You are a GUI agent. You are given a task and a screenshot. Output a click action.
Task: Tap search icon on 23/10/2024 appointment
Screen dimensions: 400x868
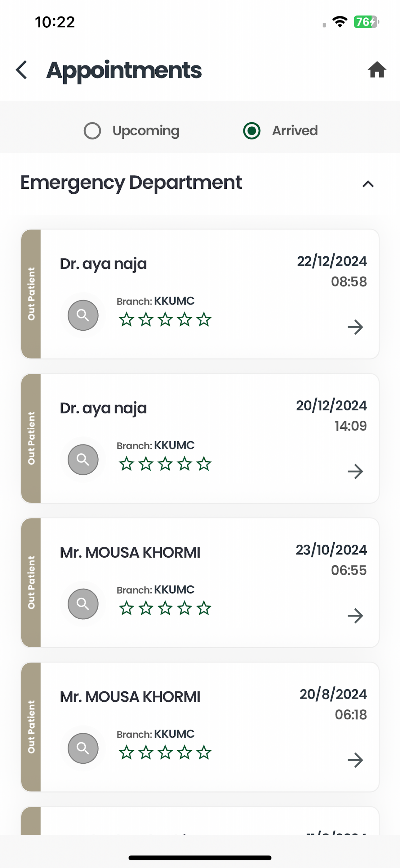click(x=83, y=604)
